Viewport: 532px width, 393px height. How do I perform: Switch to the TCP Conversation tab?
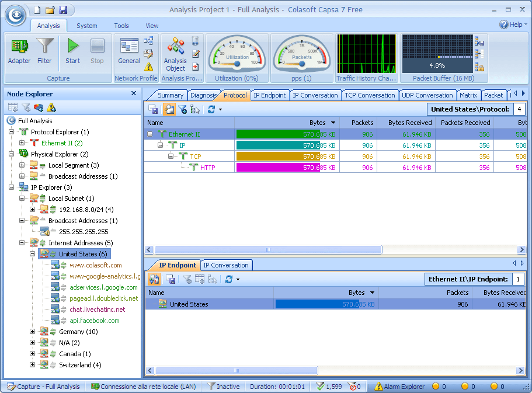point(370,95)
